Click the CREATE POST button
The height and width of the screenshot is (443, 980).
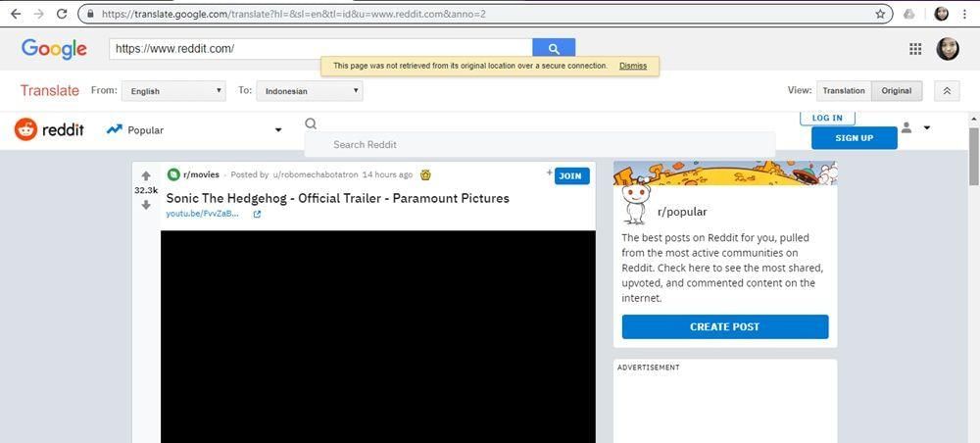(x=724, y=326)
